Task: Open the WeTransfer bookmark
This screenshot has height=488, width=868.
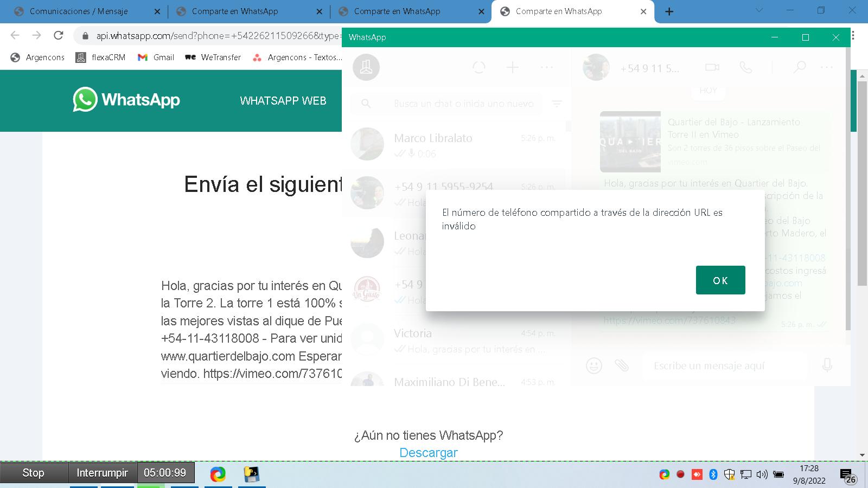Action: [214, 57]
